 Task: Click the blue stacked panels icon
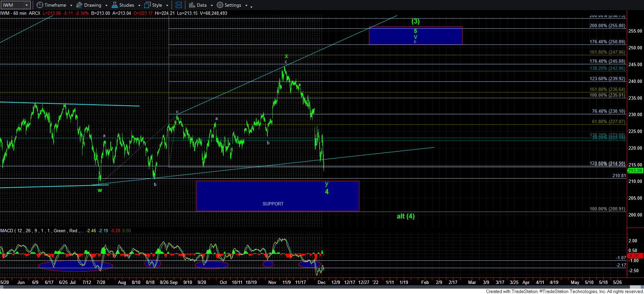tap(178, 5)
